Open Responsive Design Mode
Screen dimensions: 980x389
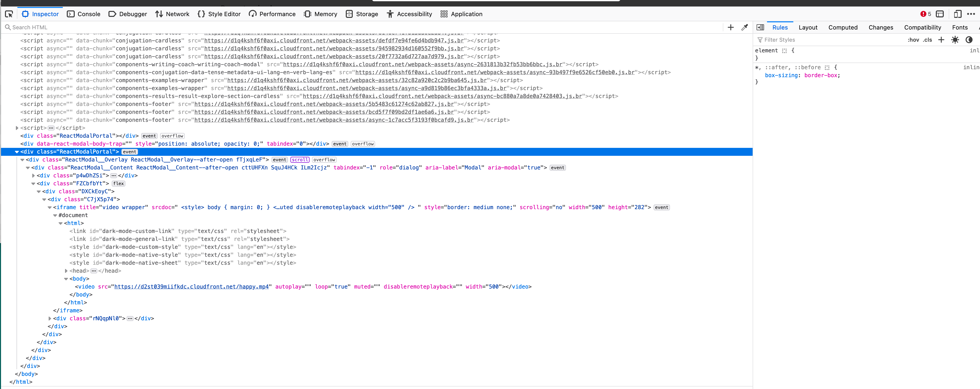[958, 14]
